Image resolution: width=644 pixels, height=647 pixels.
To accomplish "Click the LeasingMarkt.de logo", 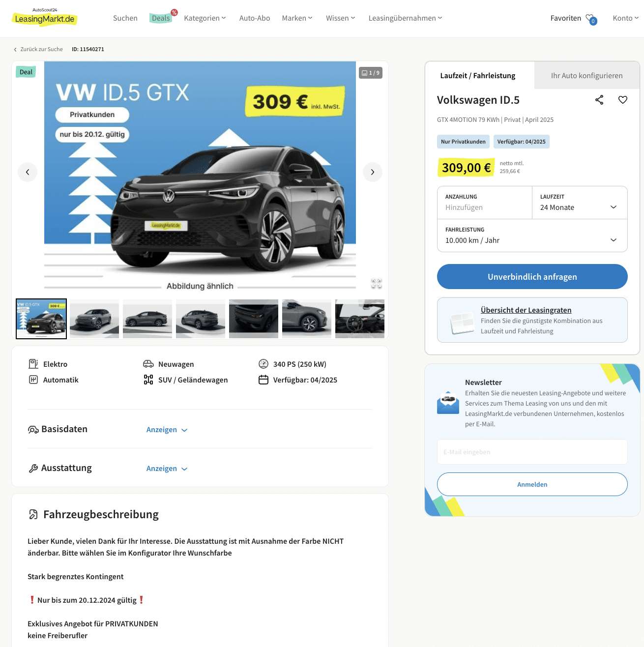I will tap(45, 17).
